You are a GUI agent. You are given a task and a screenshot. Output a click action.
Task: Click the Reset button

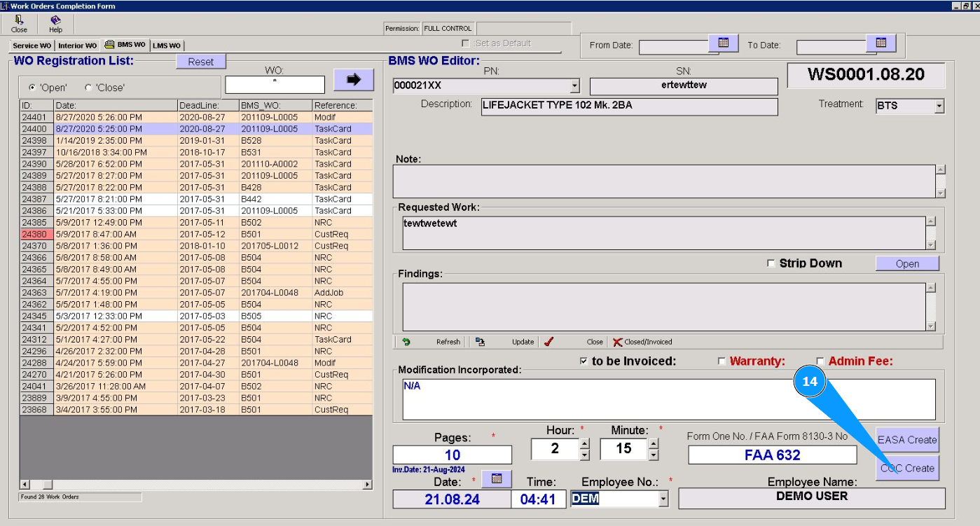point(200,62)
